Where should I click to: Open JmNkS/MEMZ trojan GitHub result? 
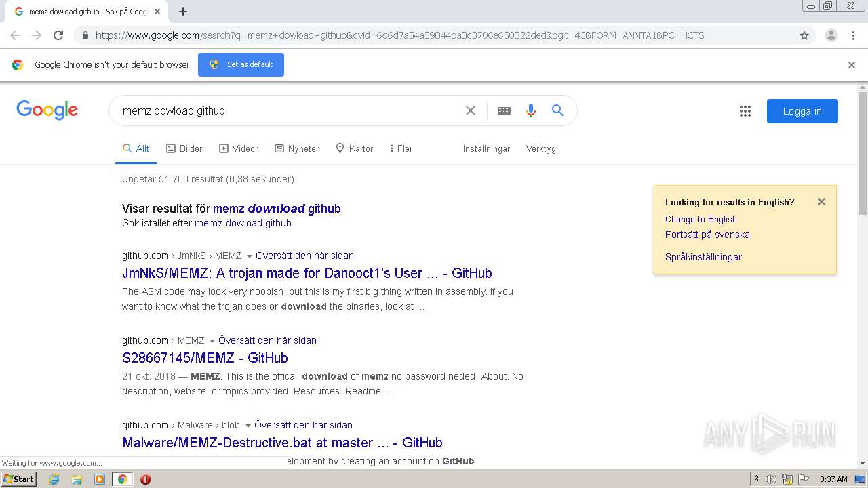pos(307,273)
